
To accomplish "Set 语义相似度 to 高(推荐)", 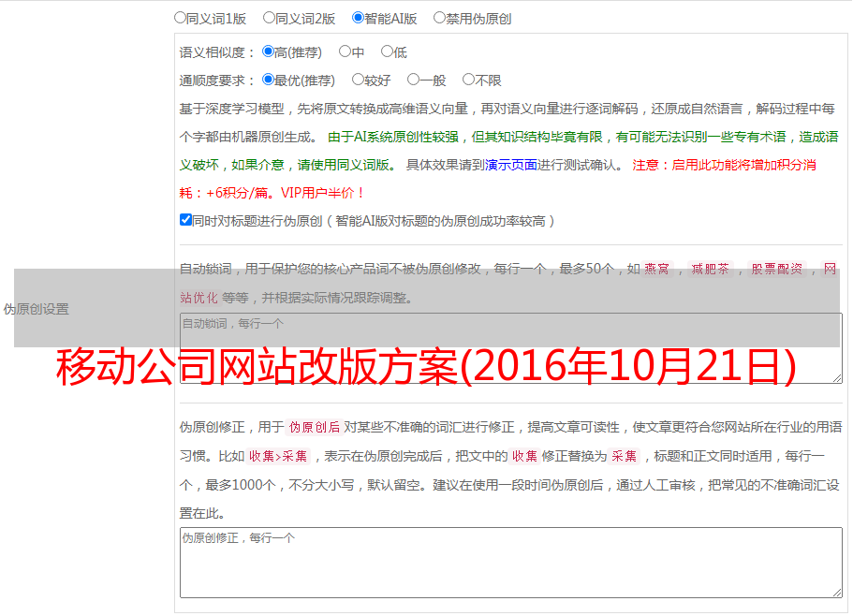I will click(268, 51).
